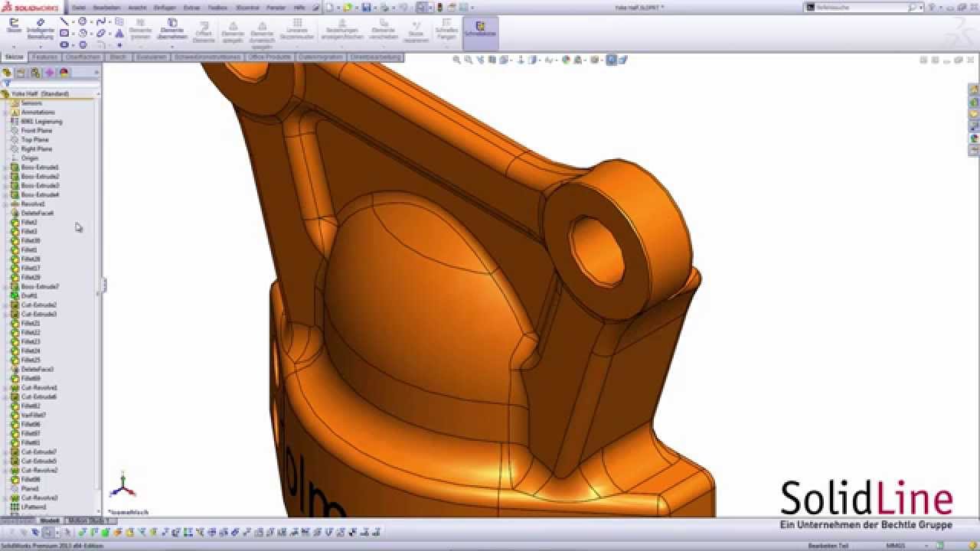
Task: Click the Elemente übernehmen tool
Action: click(172, 29)
